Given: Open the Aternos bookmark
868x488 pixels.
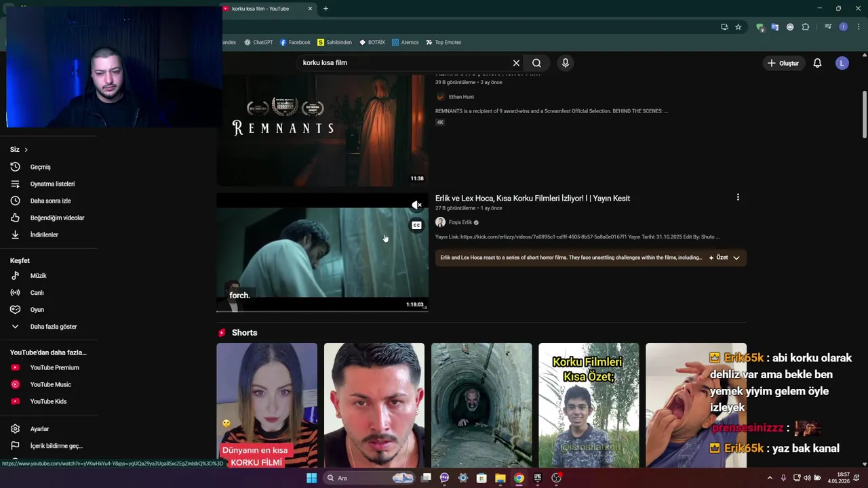Looking at the screenshot, I should 406,42.
